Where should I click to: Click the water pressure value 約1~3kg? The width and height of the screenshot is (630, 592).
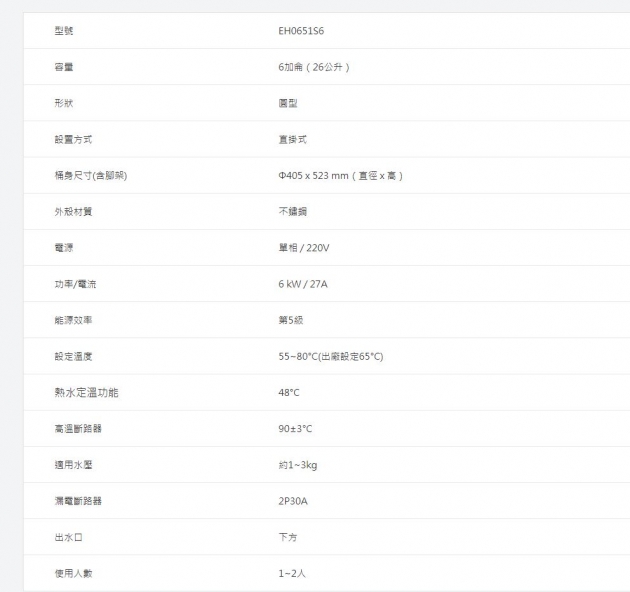[298, 465]
